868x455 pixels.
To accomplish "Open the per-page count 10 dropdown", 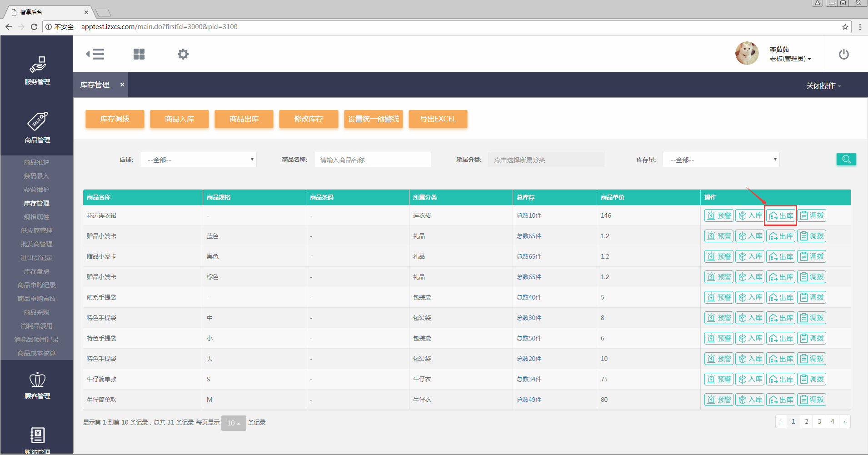I will click(x=234, y=423).
